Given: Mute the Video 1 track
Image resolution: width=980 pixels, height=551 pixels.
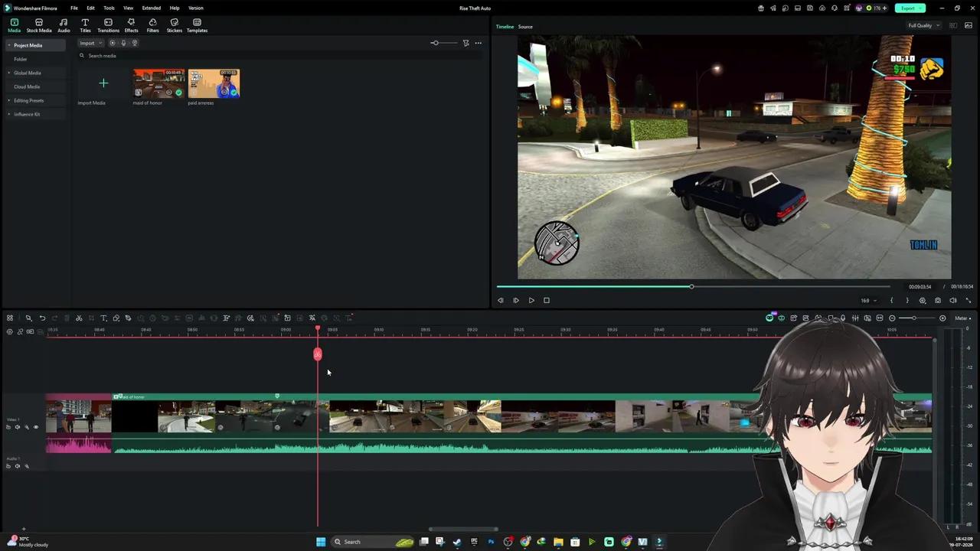Looking at the screenshot, I should (x=18, y=427).
